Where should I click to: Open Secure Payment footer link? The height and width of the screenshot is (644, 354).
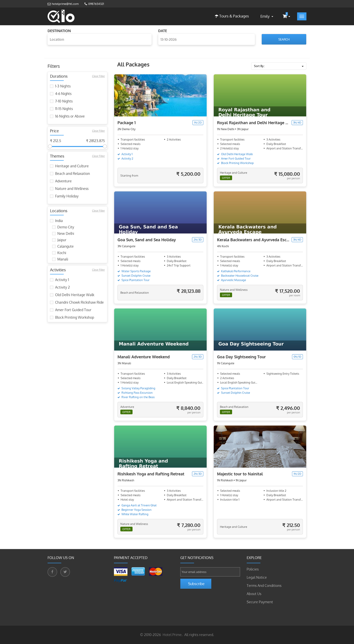pyautogui.click(x=260, y=602)
